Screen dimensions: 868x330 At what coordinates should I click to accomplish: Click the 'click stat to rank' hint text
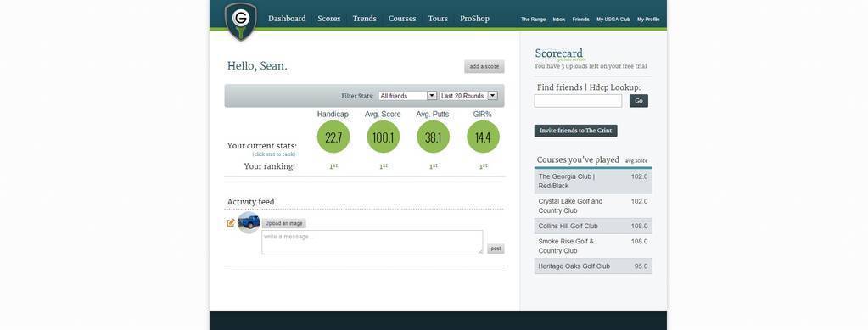coord(274,154)
